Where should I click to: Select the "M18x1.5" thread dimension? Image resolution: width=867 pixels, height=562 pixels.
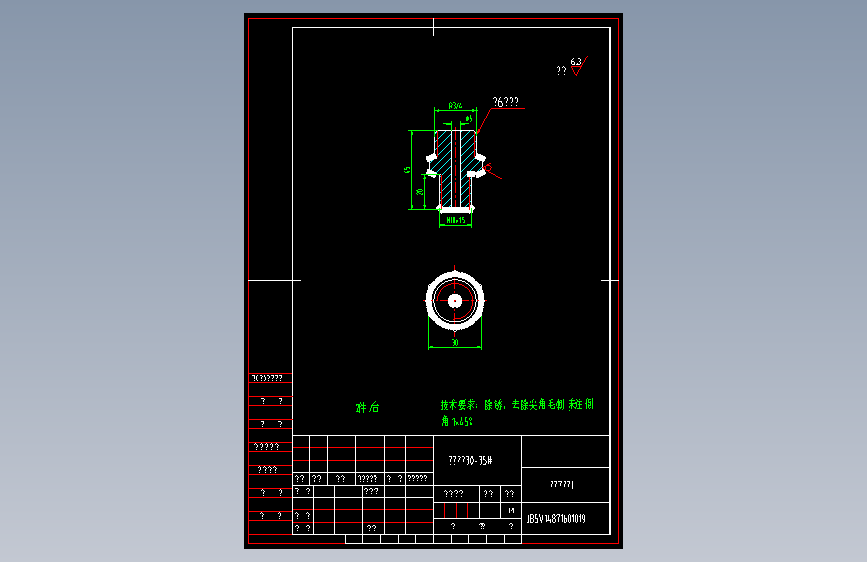point(456,220)
